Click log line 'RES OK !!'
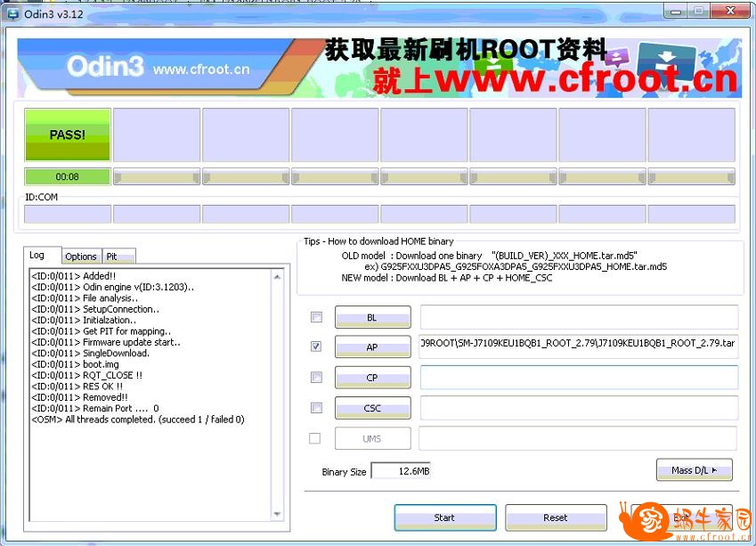 (77, 386)
